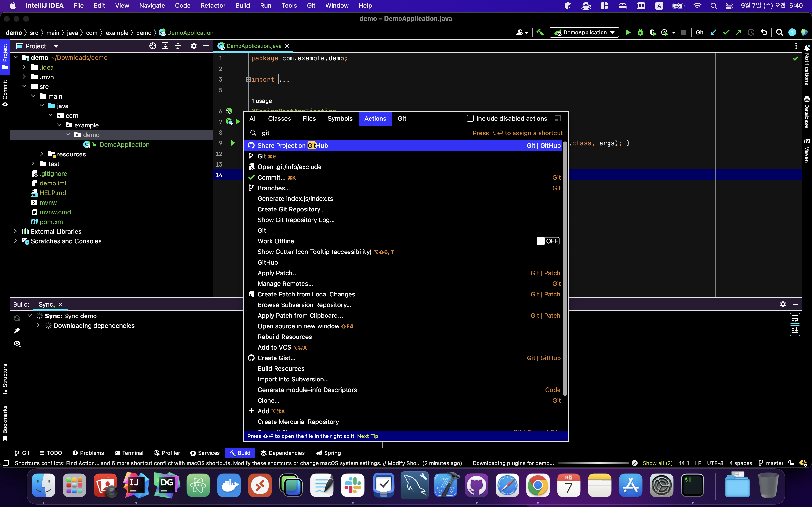This screenshot has height=507, width=812.
Task: Pin the Build tab with the pin icon
Action: click(x=17, y=331)
